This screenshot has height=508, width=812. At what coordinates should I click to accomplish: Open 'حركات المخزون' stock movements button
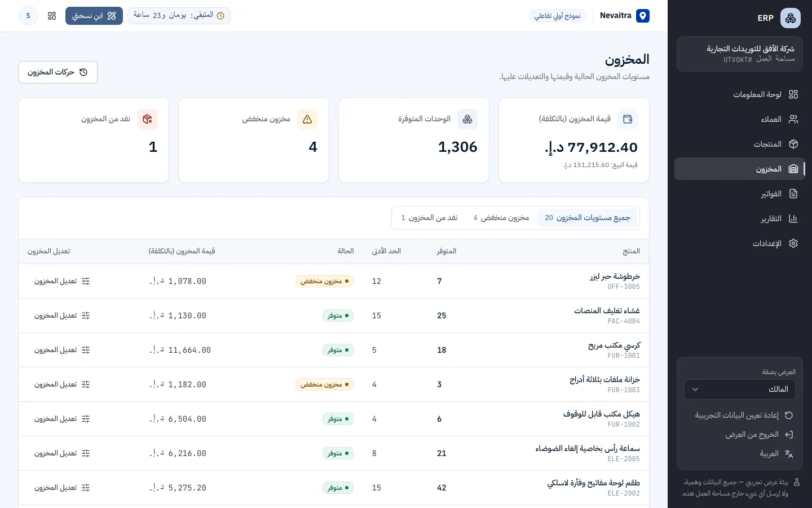pyautogui.click(x=58, y=72)
